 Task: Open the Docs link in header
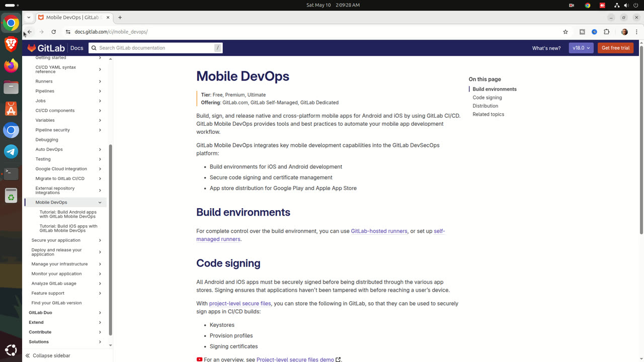[77, 48]
